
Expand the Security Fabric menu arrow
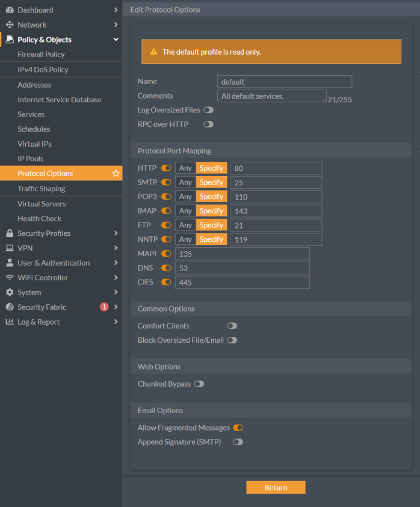pos(116,307)
